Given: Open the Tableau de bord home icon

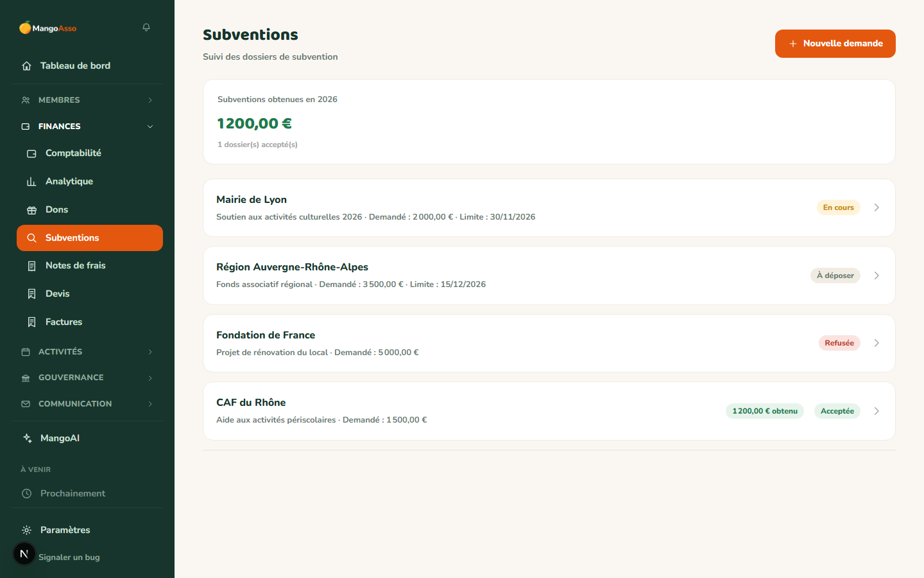Looking at the screenshot, I should coord(26,66).
